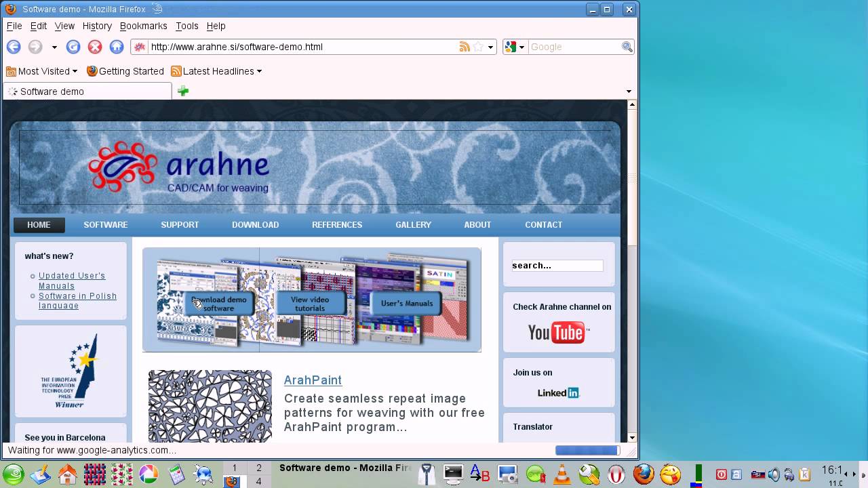Launch the floral pattern application icon

tap(122, 474)
